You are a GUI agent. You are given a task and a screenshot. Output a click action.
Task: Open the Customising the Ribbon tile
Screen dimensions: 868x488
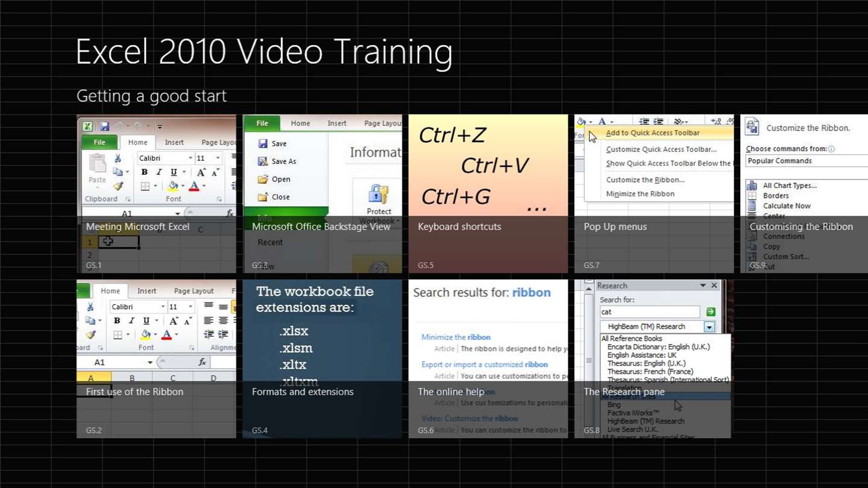tap(804, 194)
